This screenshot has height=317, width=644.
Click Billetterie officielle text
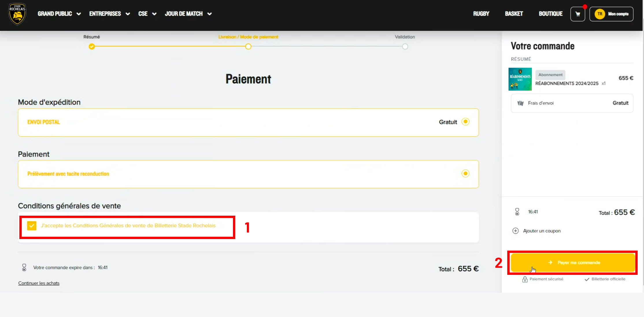(608, 279)
